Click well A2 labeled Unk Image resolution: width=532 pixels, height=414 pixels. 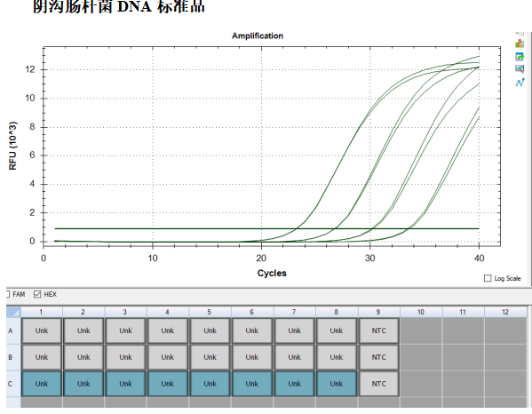coord(83,330)
